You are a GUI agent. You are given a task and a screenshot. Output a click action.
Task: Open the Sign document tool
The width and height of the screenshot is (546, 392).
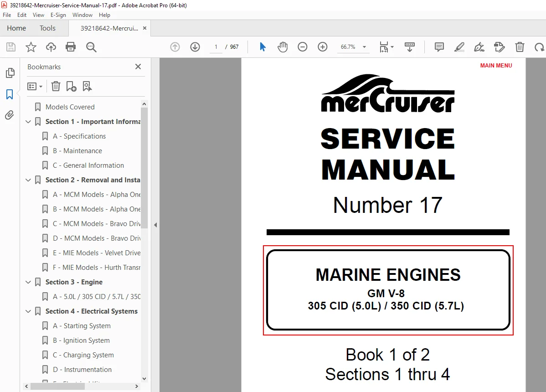coord(479,46)
